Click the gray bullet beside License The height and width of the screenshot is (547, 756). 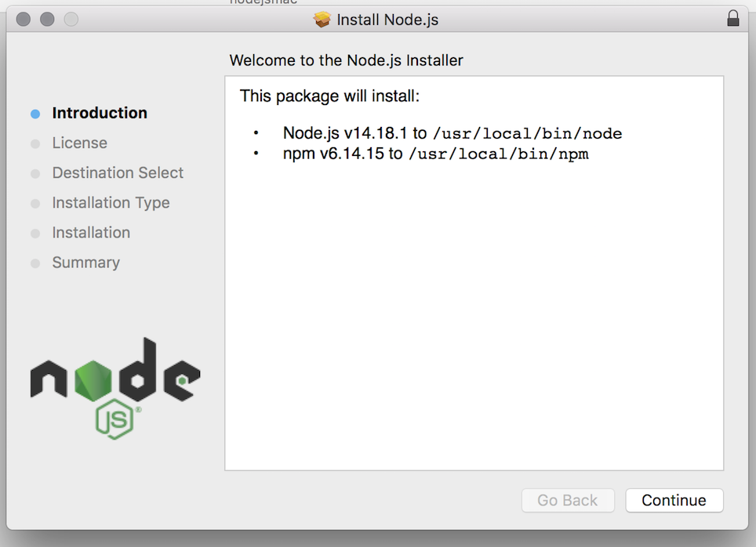tap(35, 143)
